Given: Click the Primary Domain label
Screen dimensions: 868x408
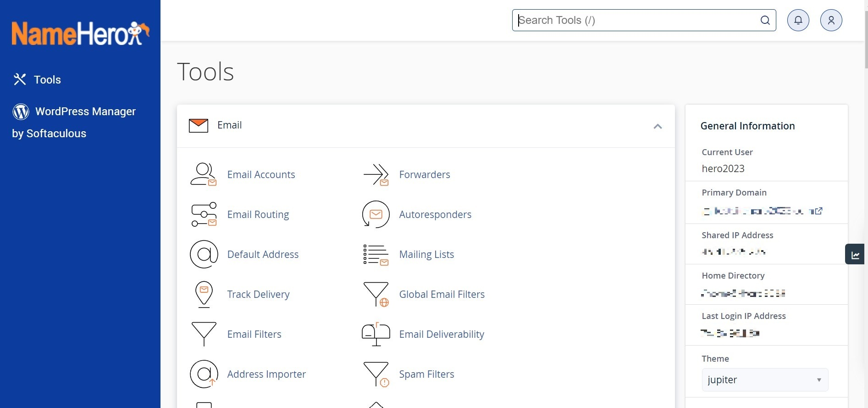Looking at the screenshot, I should coord(734,192).
